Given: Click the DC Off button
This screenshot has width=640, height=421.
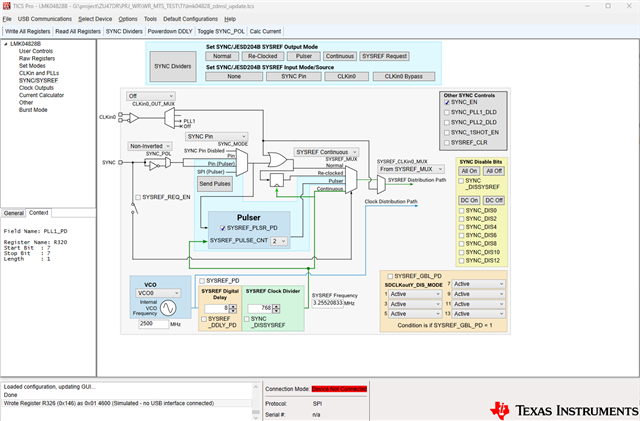Looking at the screenshot, I should 493,200.
